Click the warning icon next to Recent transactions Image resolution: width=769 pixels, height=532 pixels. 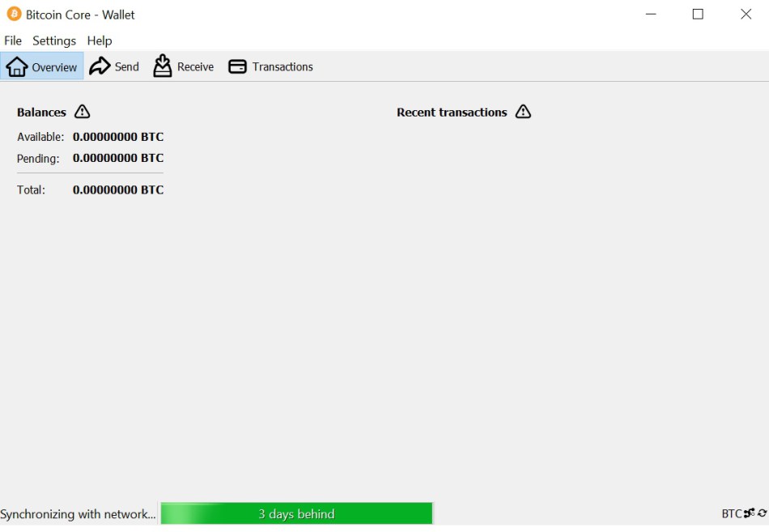pos(523,112)
